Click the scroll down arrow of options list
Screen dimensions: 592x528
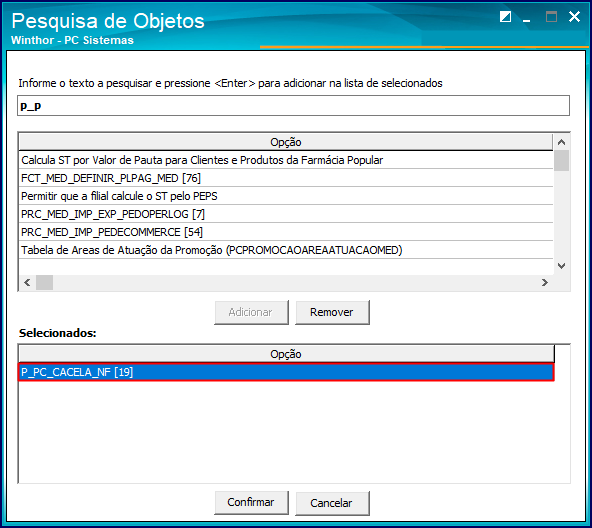click(561, 266)
